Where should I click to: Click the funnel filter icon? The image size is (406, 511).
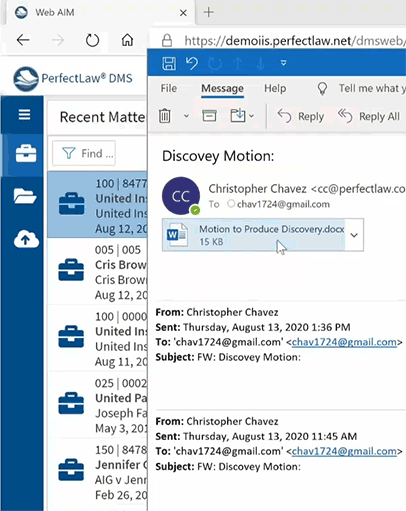coord(69,153)
